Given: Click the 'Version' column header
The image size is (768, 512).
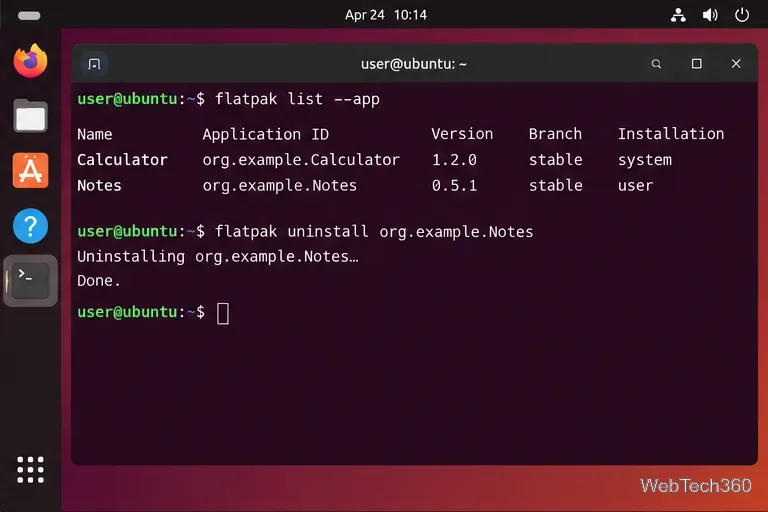Looking at the screenshot, I should (462, 134).
